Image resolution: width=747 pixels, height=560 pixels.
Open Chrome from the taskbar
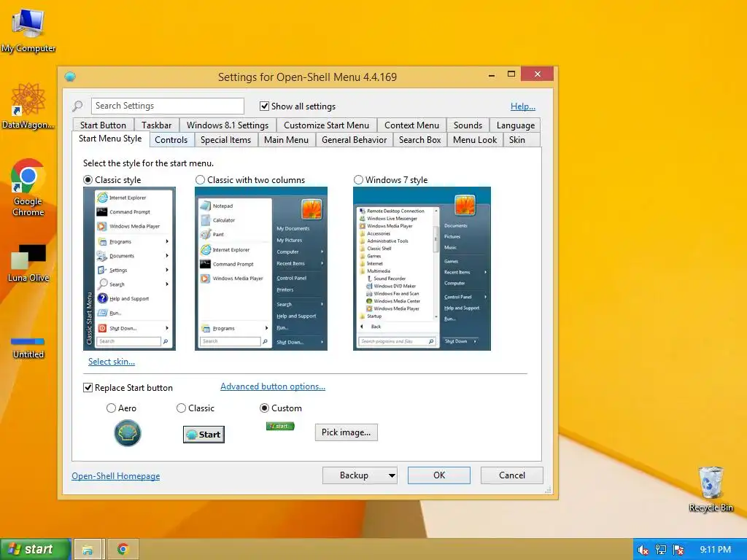pyautogui.click(x=123, y=550)
